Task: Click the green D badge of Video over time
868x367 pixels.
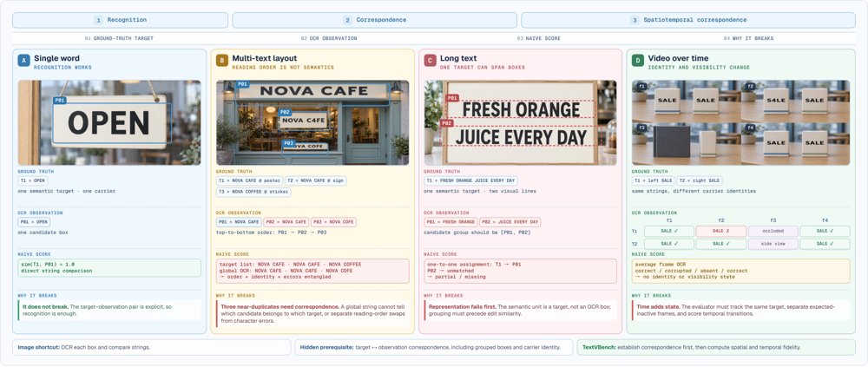Action: coord(638,61)
